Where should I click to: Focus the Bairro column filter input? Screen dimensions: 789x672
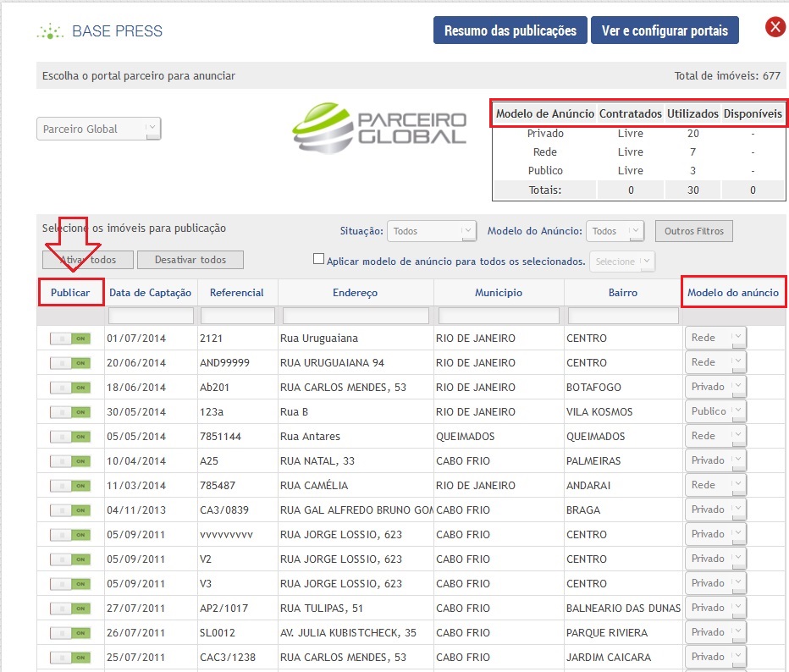tap(623, 316)
